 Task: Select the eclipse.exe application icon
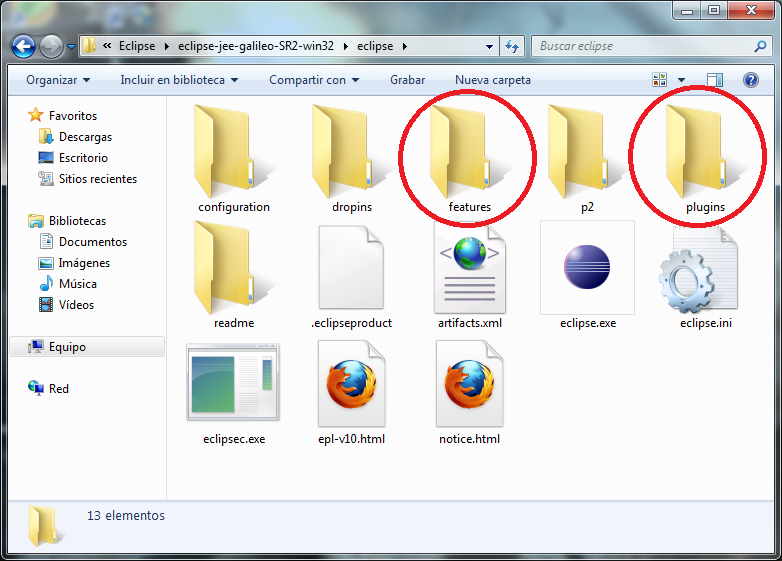587,268
